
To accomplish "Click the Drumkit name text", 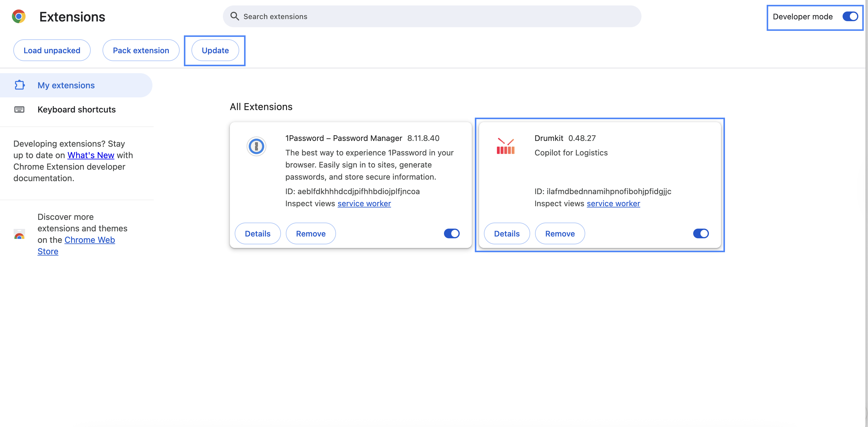I will [x=549, y=138].
